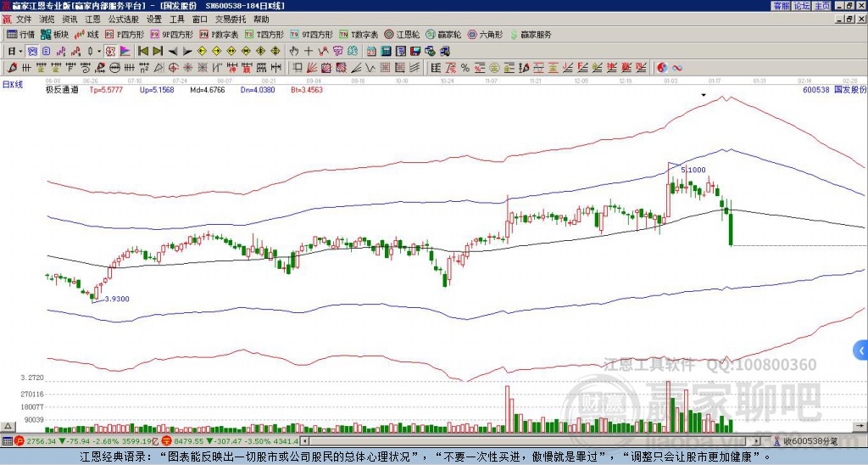Open 板块 sector view
Screen dimensions: 868x465
[54, 34]
